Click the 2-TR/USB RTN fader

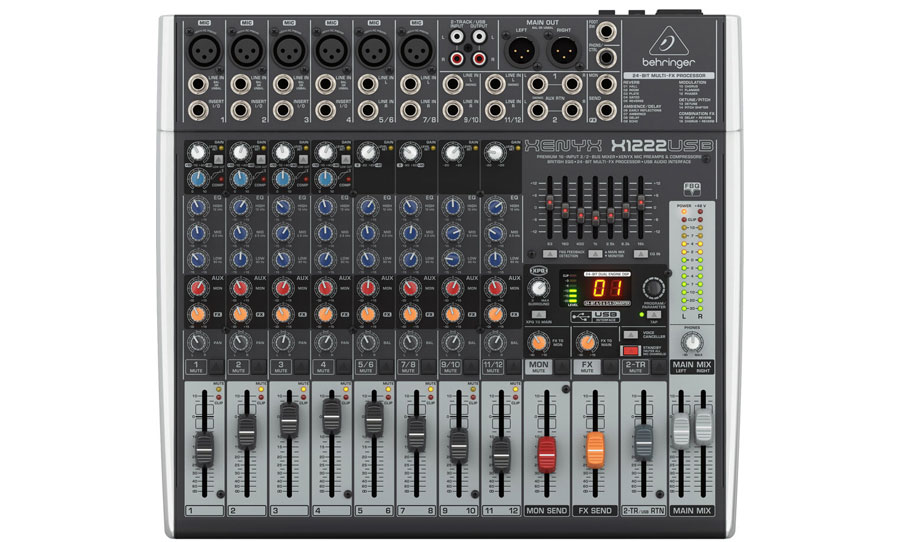point(643,441)
